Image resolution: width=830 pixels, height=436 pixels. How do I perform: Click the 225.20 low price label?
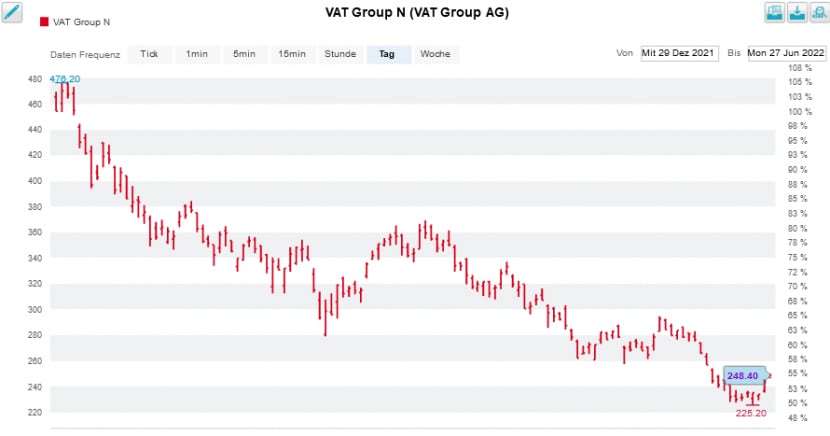[x=751, y=413]
